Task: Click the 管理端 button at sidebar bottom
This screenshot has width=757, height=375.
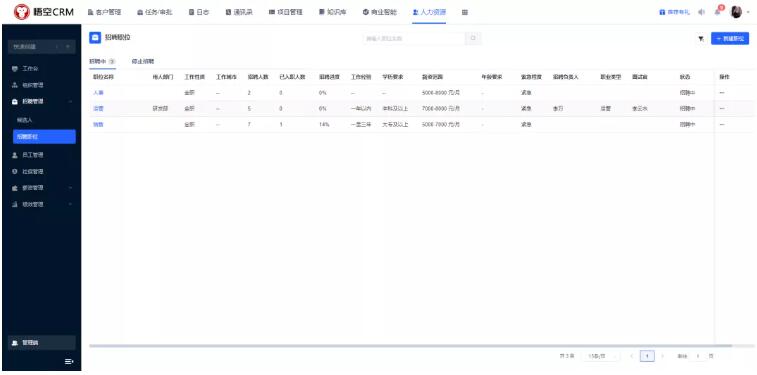Action: coord(42,343)
